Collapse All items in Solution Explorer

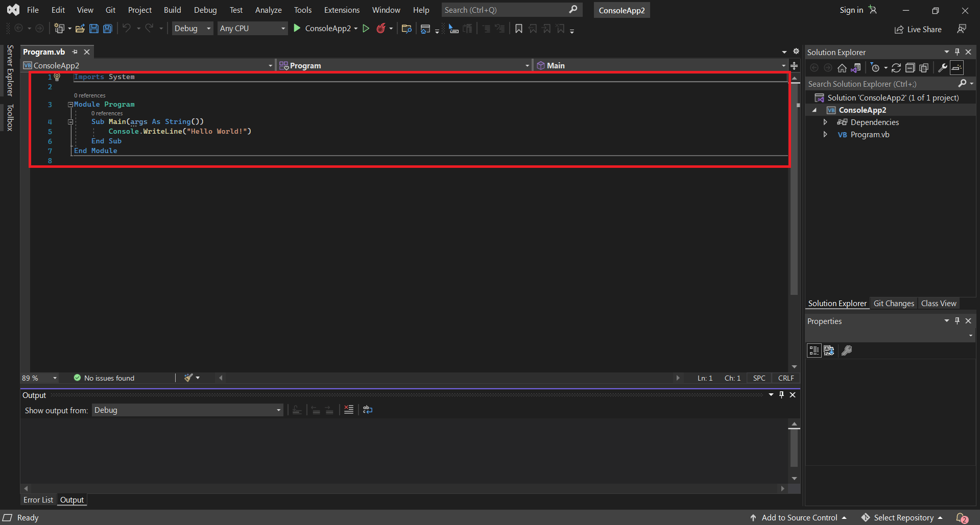click(910, 67)
